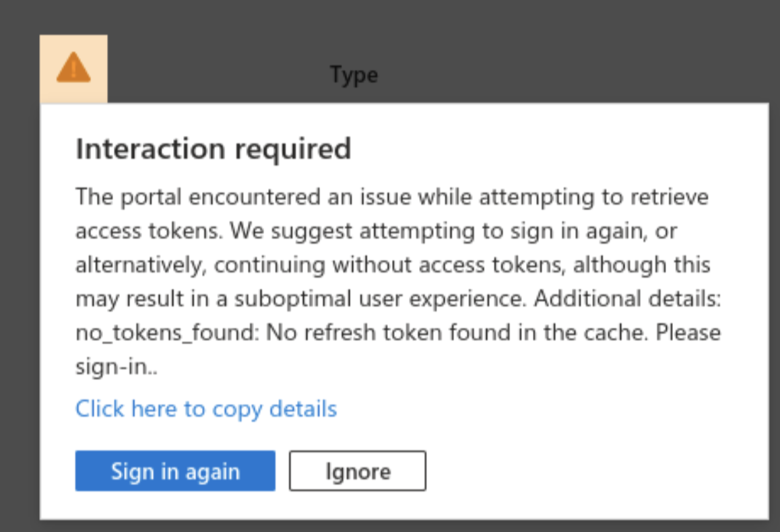This screenshot has height=532, width=780.
Task: Select the 'Additional details:' text in the message
Action: (x=627, y=299)
